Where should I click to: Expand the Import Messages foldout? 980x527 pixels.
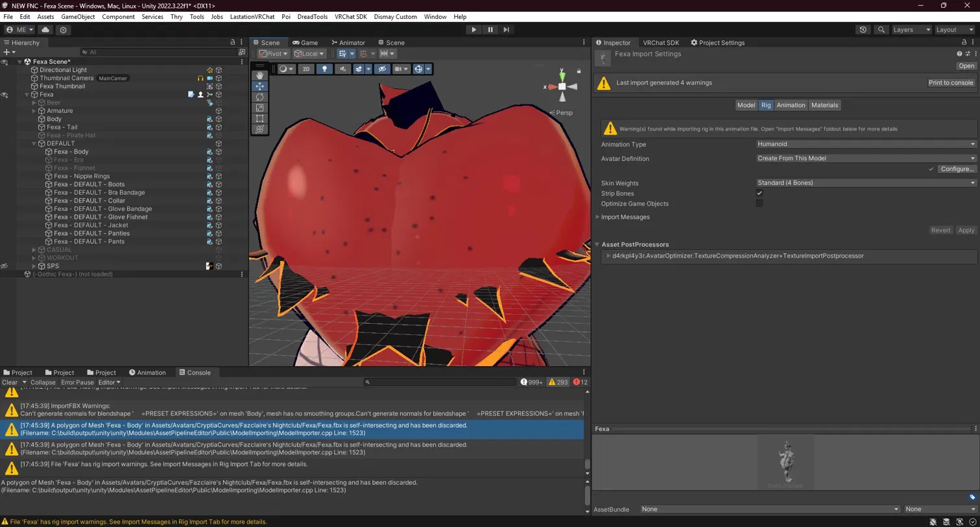(597, 217)
